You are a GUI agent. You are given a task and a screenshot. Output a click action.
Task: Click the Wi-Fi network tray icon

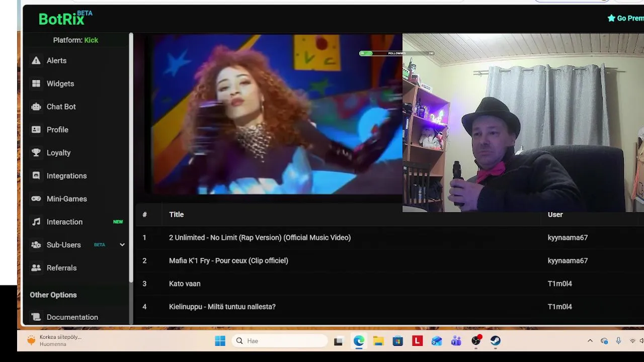(632, 341)
